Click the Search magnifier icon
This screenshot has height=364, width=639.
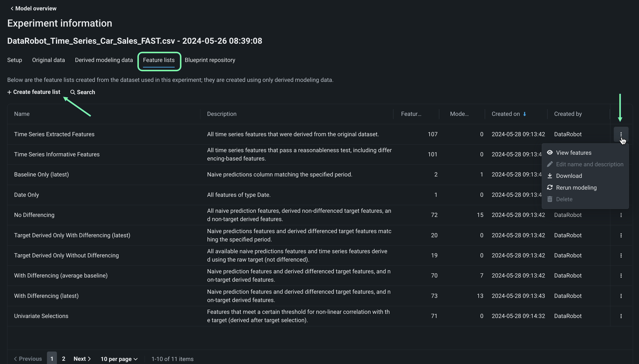(x=72, y=92)
